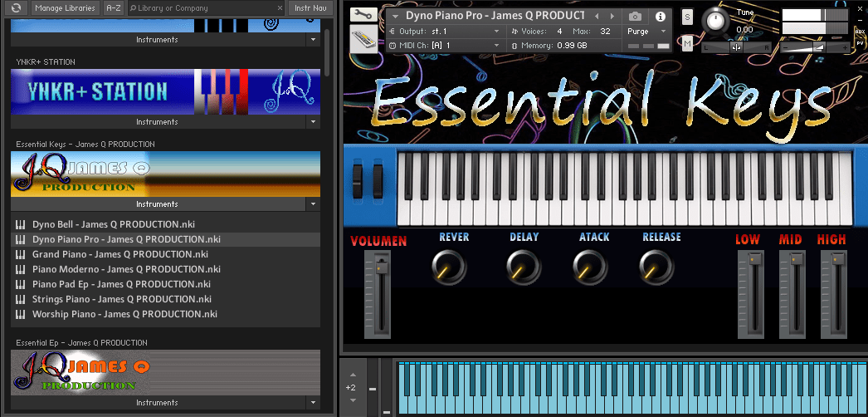Click the refresh libraries icon
This screenshot has height=417, width=868.
click(x=16, y=7)
